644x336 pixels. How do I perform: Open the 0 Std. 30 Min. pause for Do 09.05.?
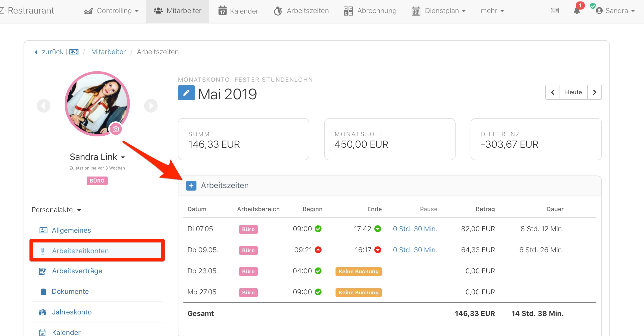[x=415, y=250]
